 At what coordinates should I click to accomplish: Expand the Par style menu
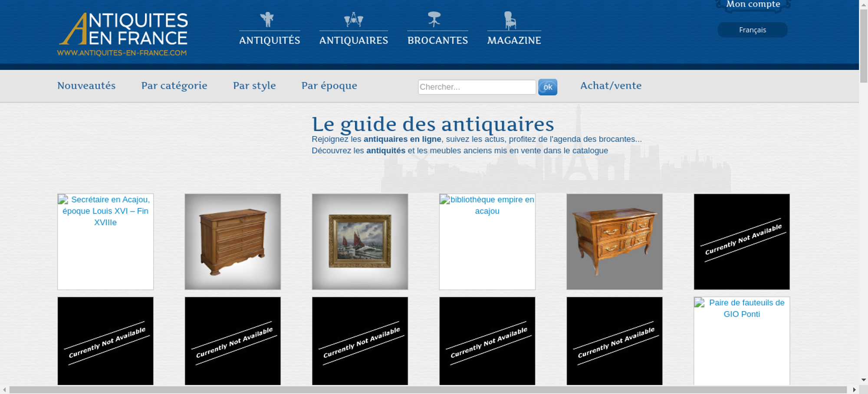[x=254, y=86]
